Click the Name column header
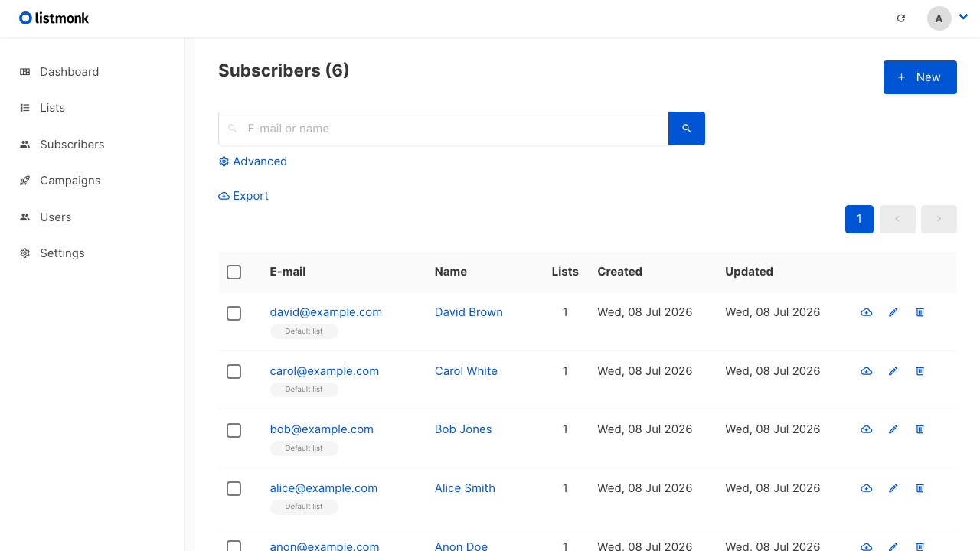980x551 pixels. tap(451, 272)
